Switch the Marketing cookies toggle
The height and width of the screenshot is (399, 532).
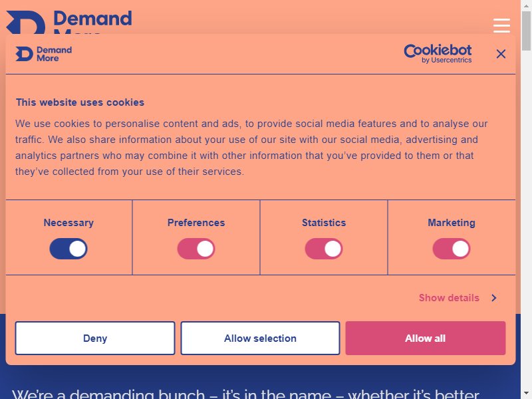[452, 249]
